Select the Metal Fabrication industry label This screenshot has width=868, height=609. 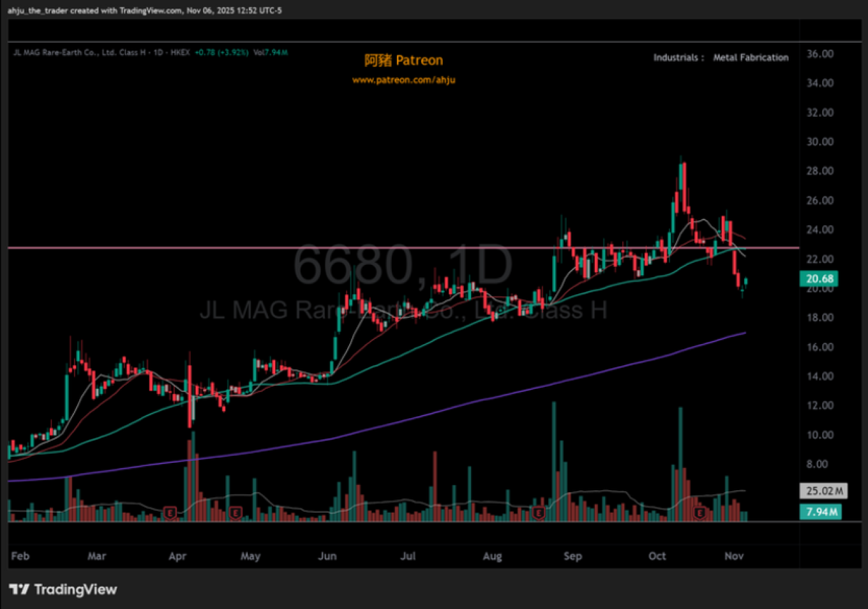point(751,57)
